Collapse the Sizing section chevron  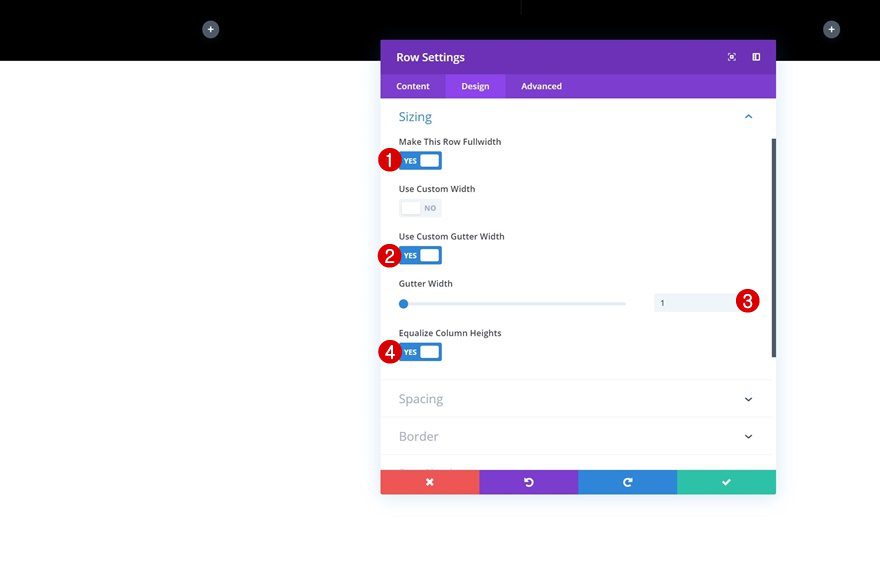point(748,116)
